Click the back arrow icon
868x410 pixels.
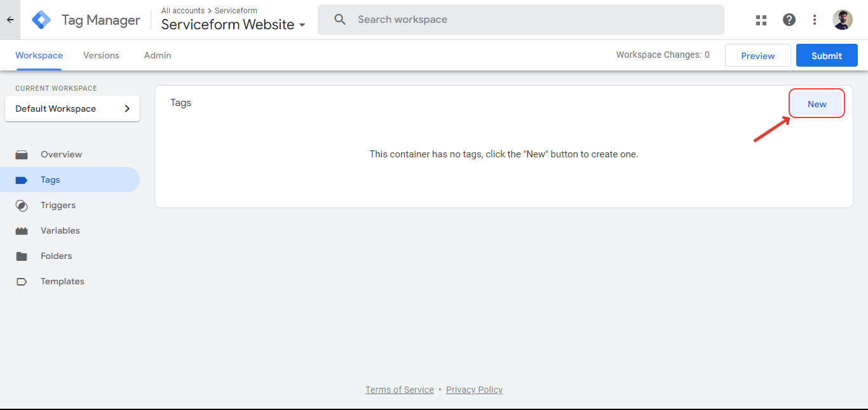[x=10, y=20]
